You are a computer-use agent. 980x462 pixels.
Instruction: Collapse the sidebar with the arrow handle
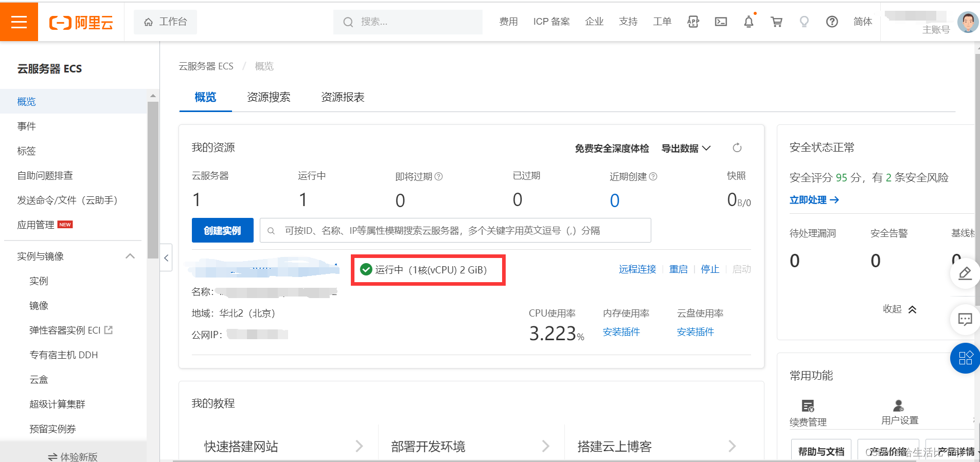point(166,257)
